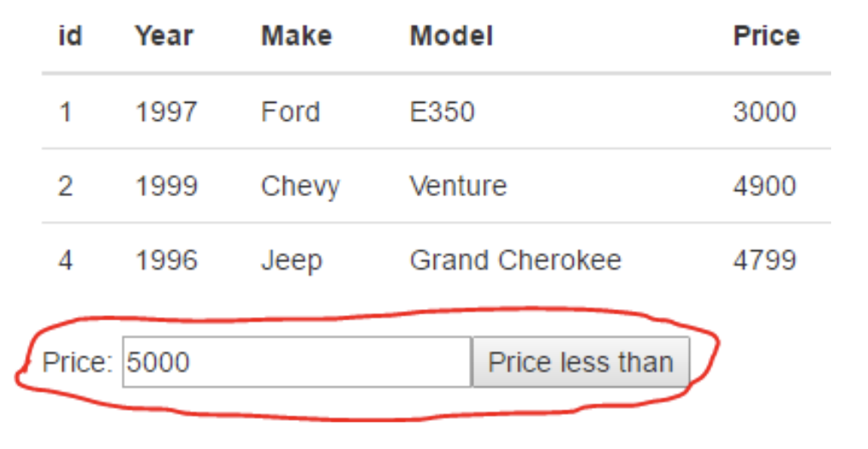The height and width of the screenshot is (449, 868).
Task: Select the "Price" column header
Action: click(x=766, y=36)
